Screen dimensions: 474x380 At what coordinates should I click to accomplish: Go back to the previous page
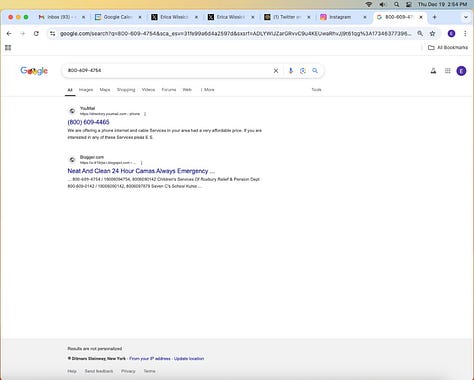click(x=9, y=34)
